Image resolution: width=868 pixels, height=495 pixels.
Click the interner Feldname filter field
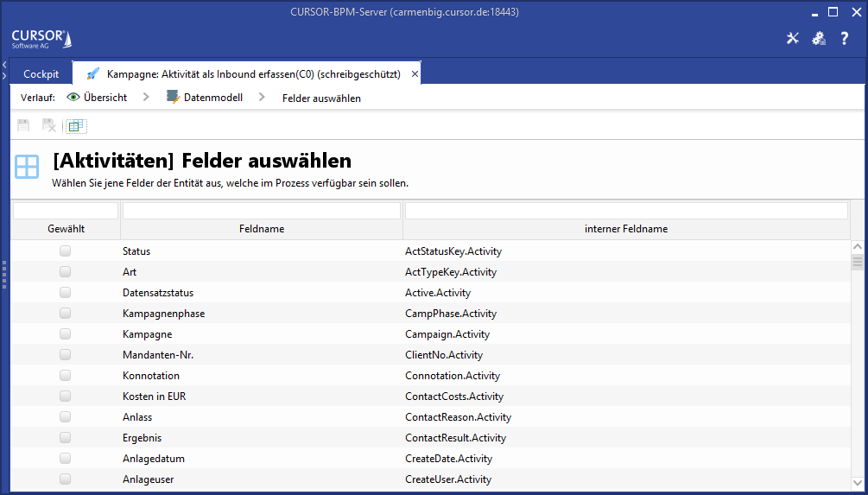pos(626,211)
